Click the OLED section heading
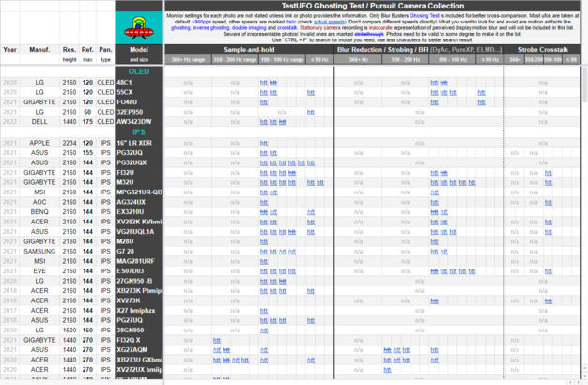 tap(138, 71)
